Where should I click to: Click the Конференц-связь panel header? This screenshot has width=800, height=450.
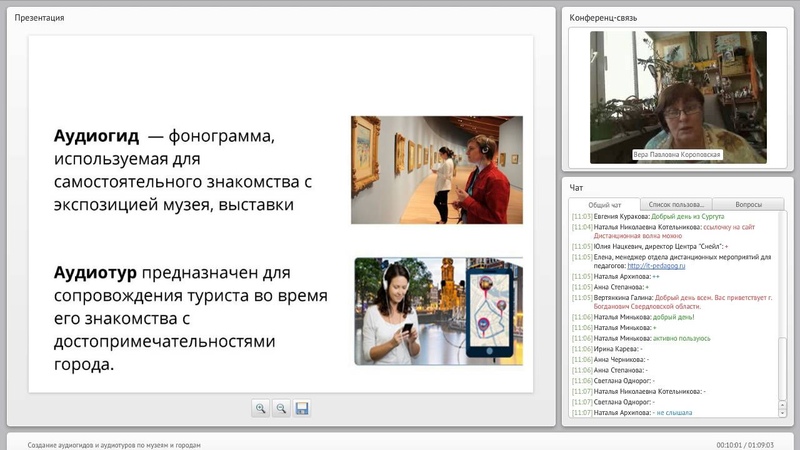tap(603, 17)
